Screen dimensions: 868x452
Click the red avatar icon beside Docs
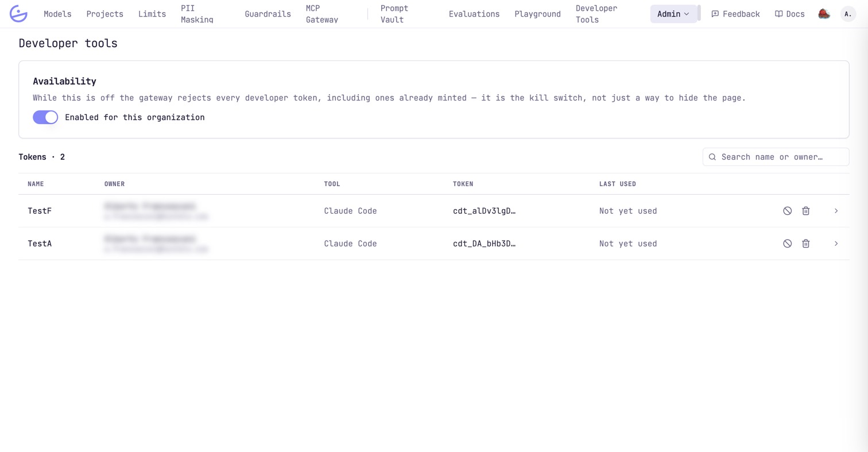(x=824, y=14)
